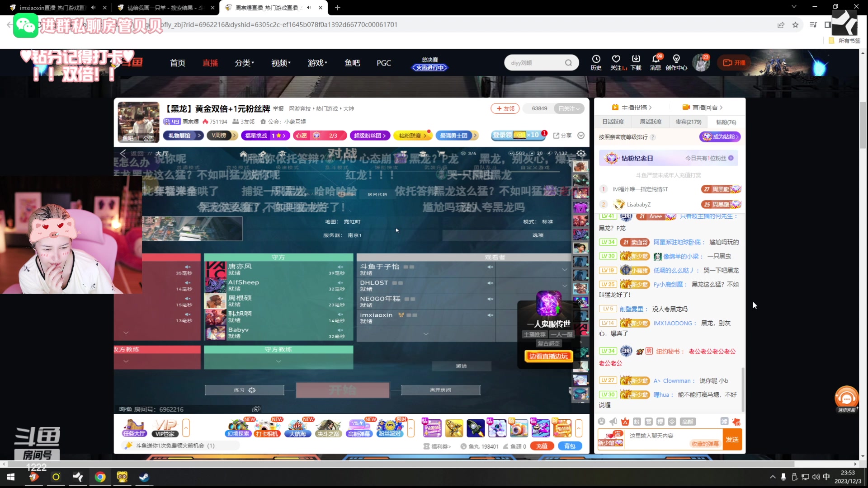This screenshot has height=488, width=868.
Task: Click the 粉 fan badge chat icon
Action: (x=637, y=422)
